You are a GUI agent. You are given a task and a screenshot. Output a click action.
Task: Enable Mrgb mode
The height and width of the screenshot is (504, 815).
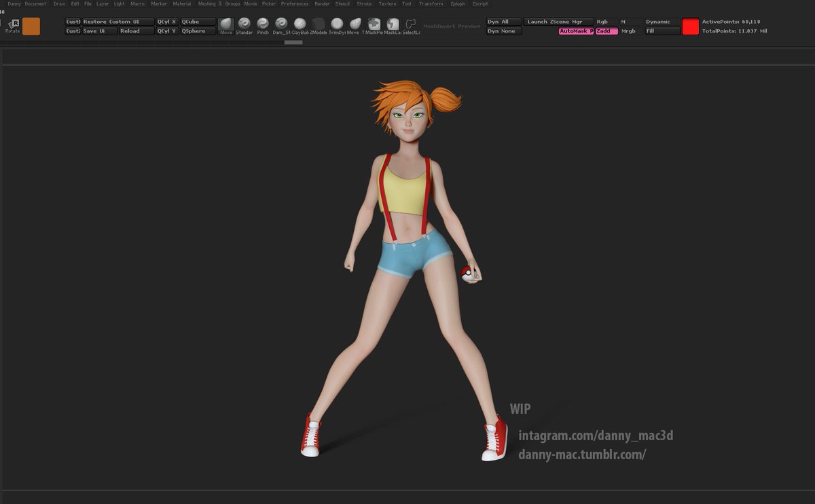click(630, 31)
